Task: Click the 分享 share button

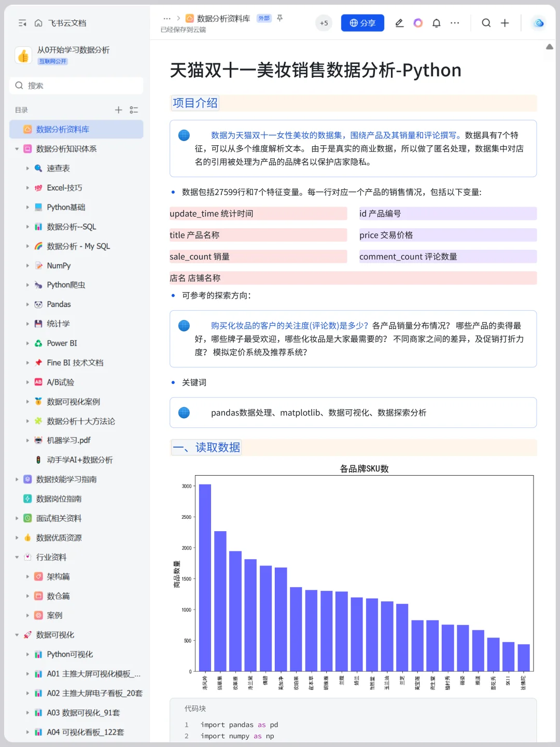Action: [x=362, y=23]
